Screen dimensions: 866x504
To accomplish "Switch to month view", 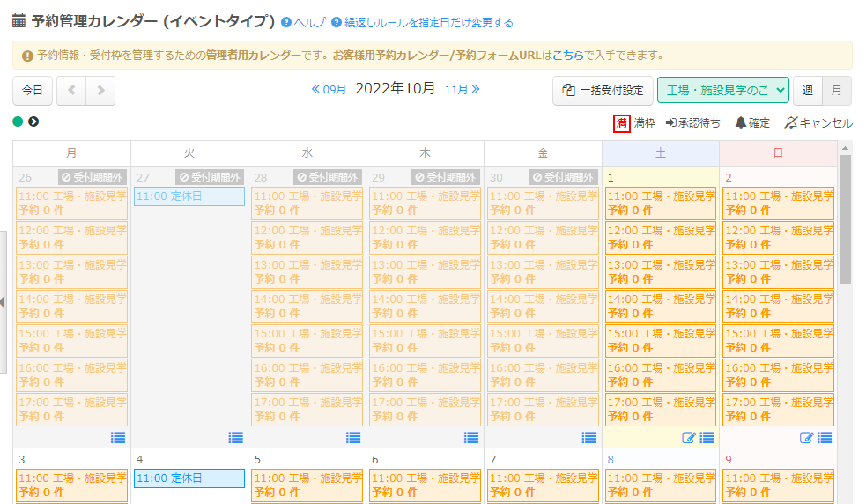I will pyautogui.click(x=836, y=90).
